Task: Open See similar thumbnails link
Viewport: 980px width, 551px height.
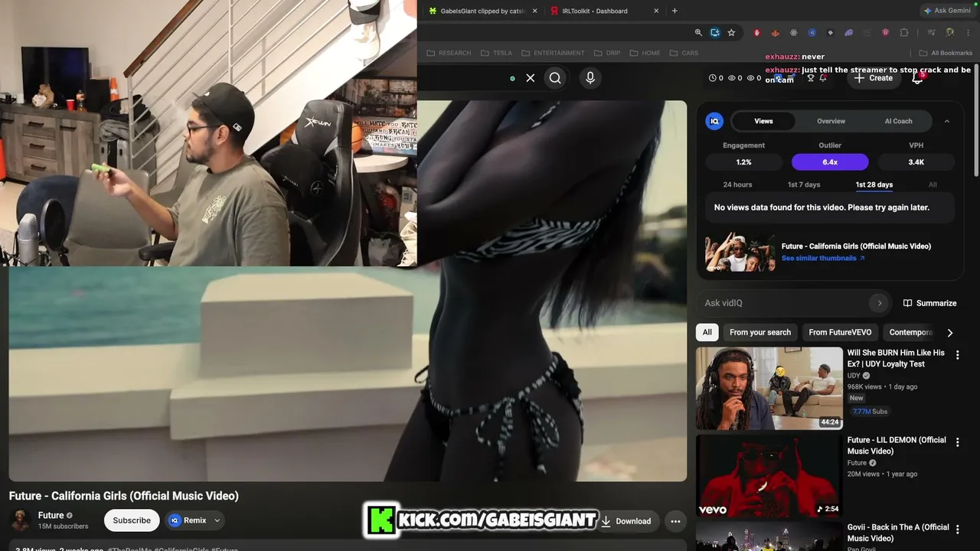Action: (x=823, y=258)
